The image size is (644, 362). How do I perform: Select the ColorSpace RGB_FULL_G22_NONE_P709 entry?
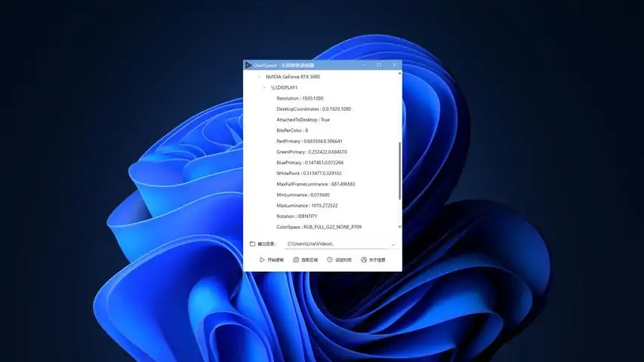click(319, 227)
